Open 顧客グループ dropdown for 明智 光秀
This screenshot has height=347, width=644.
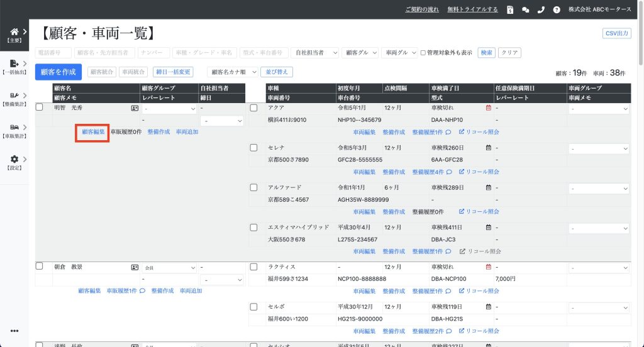point(170,109)
